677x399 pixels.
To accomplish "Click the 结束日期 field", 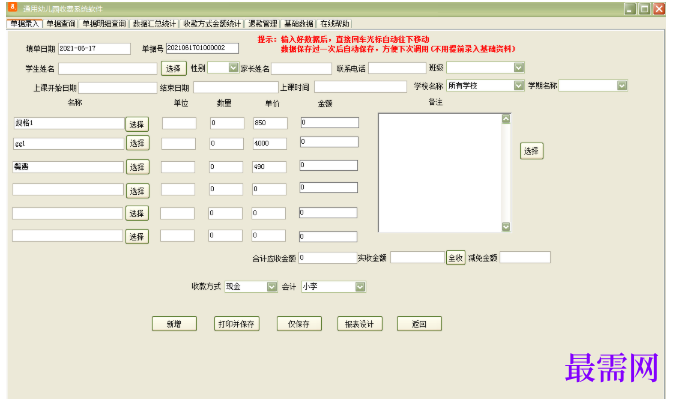I will coord(235,87).
